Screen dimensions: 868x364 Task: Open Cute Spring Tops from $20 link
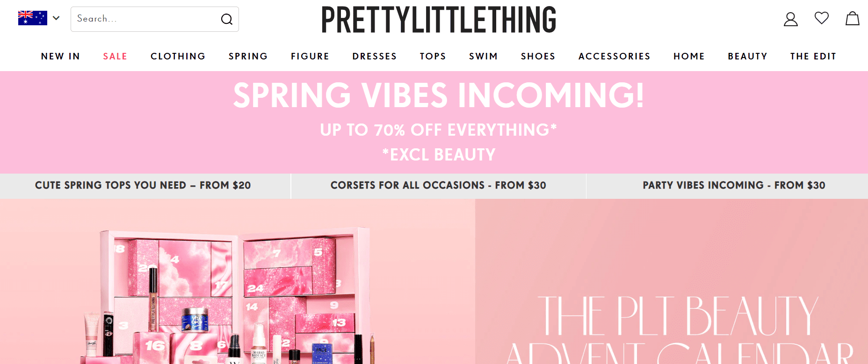[x=143, y=185]
